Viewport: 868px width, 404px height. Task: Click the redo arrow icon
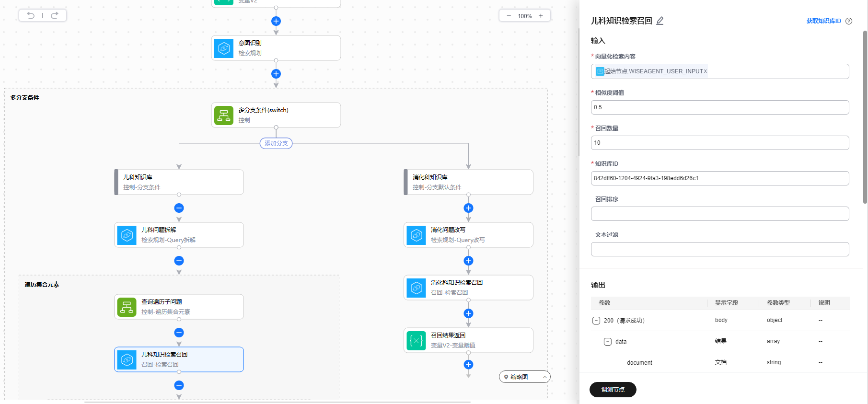(55, 15)
